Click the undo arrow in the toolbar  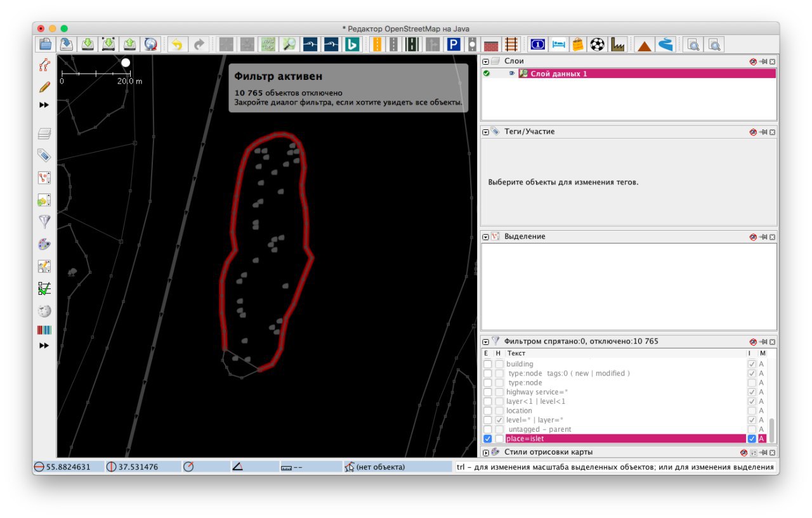pyautogui.click(x=177, y=44)
